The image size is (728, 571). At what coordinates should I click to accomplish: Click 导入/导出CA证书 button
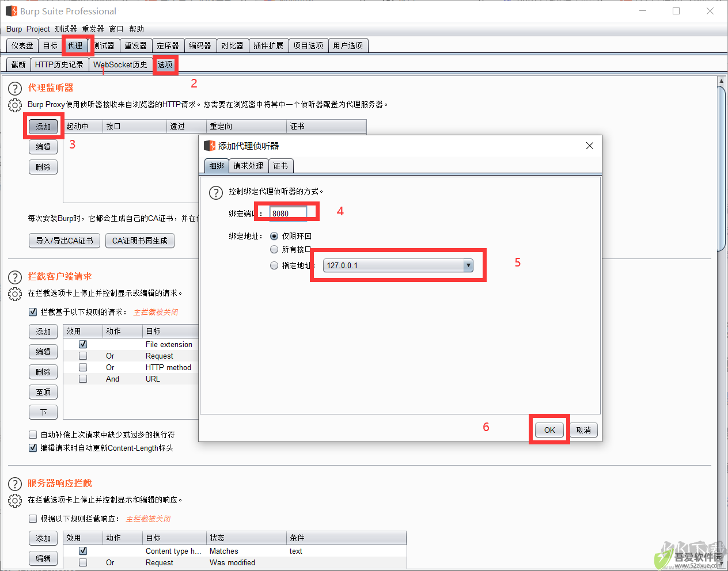pos(65,241)
